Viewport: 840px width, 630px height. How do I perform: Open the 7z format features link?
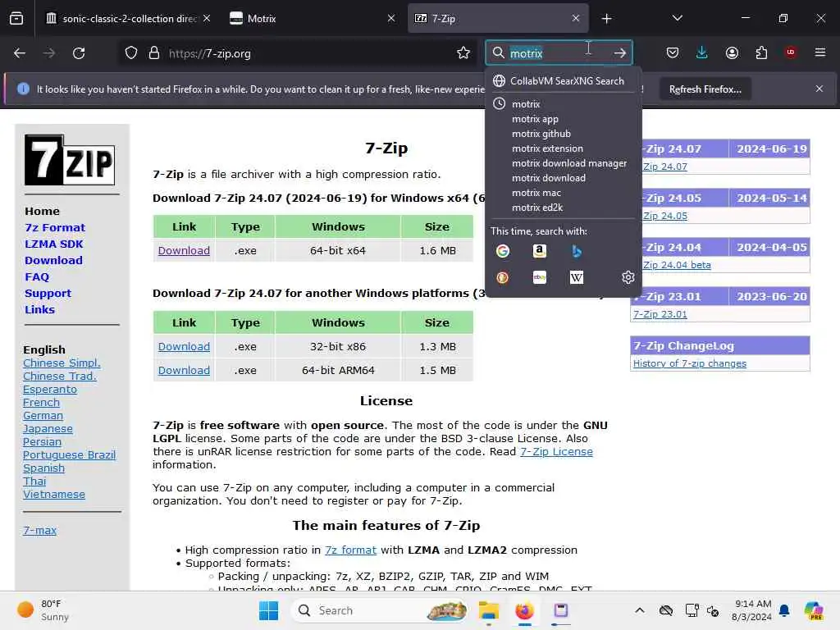350,550
